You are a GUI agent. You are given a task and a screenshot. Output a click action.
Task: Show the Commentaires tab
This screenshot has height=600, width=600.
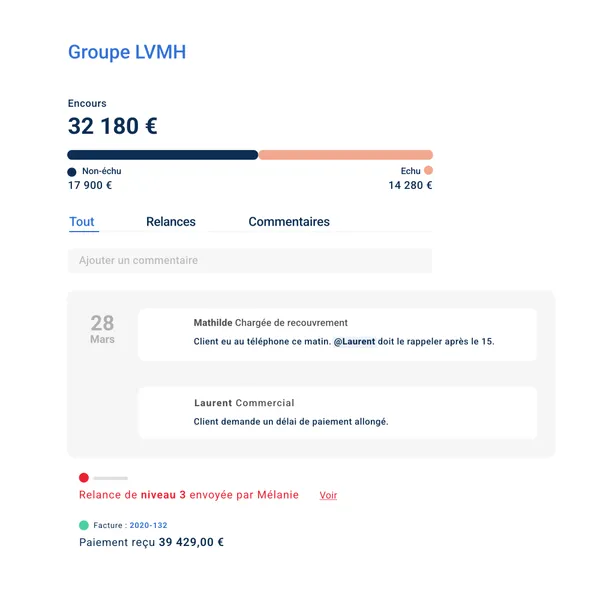coord(289,222)
